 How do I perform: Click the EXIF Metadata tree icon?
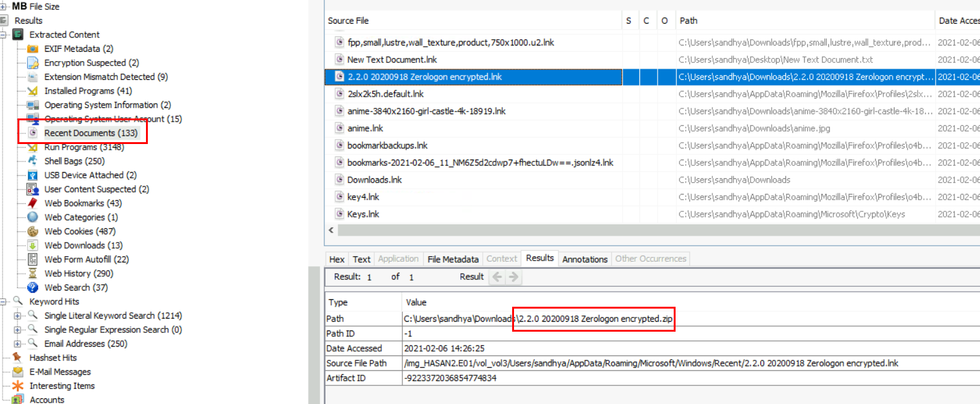[33, 49]
